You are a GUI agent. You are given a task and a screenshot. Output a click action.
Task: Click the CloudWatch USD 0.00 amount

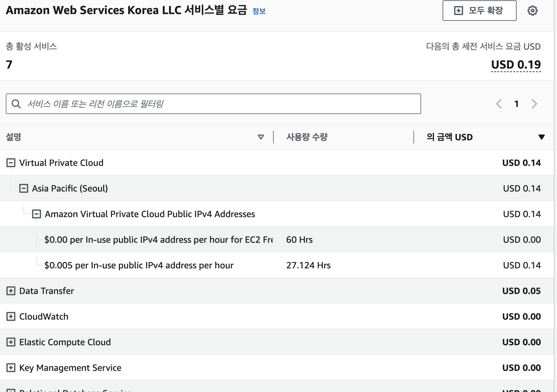pyautogui.click(x=521, y=316)
